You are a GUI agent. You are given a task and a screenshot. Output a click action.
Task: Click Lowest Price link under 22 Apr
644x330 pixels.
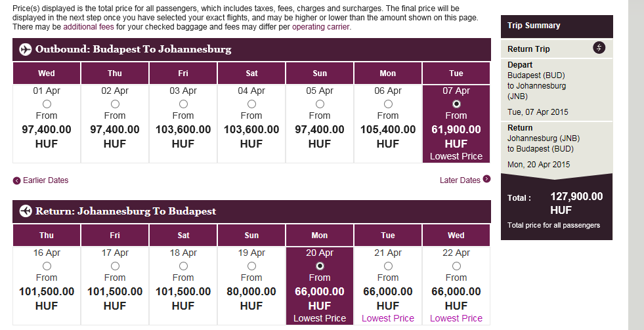point(456,318)
